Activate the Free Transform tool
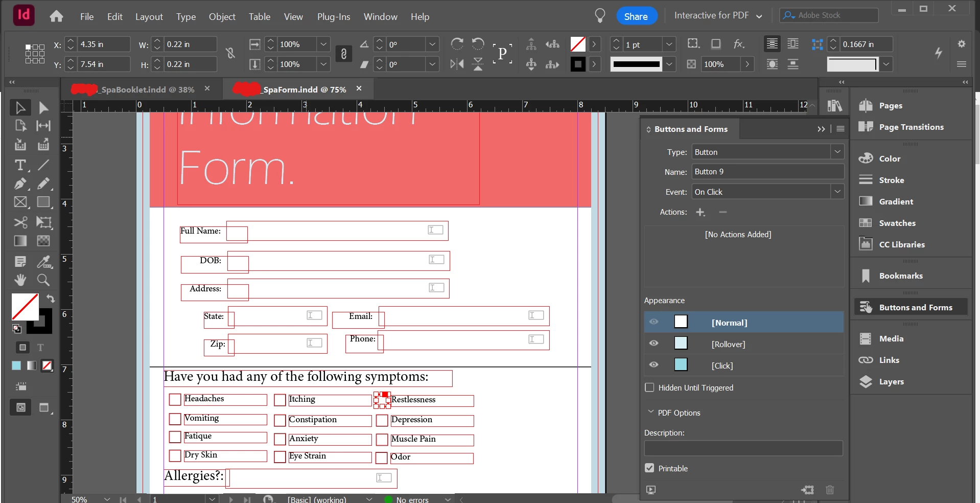 [x=43, y=222]
